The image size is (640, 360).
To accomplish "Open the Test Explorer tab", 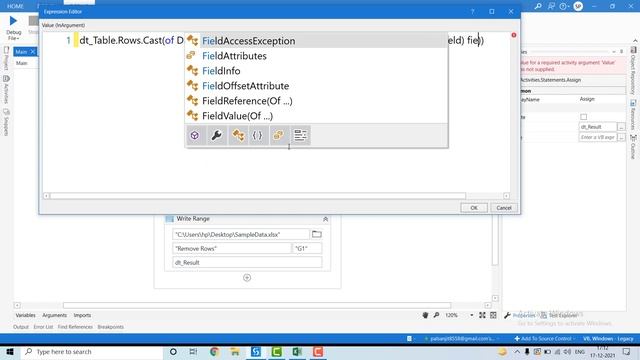I will (560, 316).
